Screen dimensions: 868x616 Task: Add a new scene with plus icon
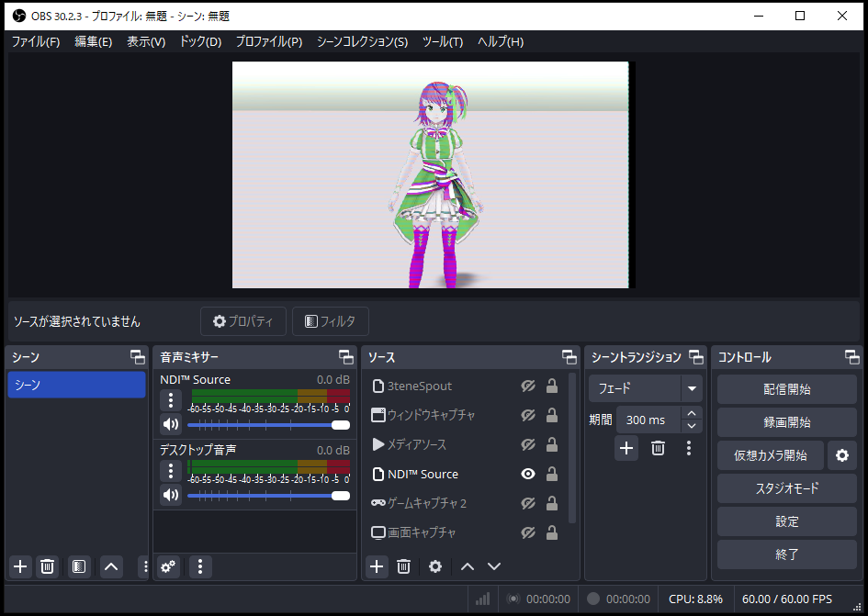tap(20, 566)
